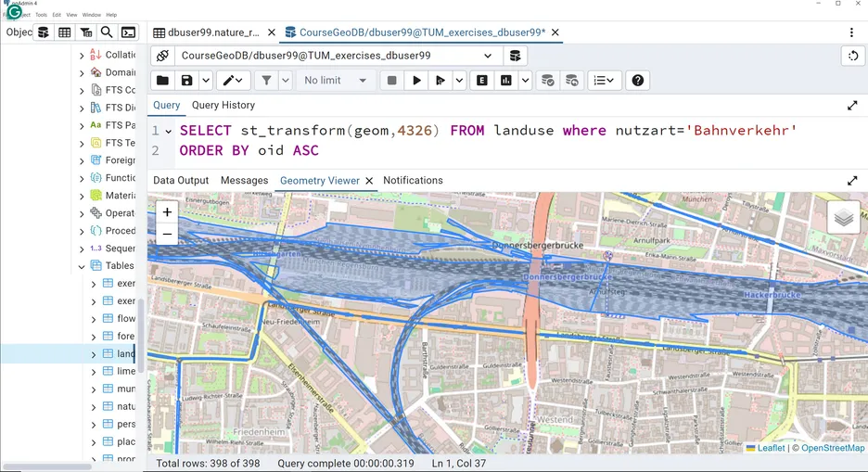Stop the running query
Viewport: 868px width, 472px height.
[x=391, y=81]
